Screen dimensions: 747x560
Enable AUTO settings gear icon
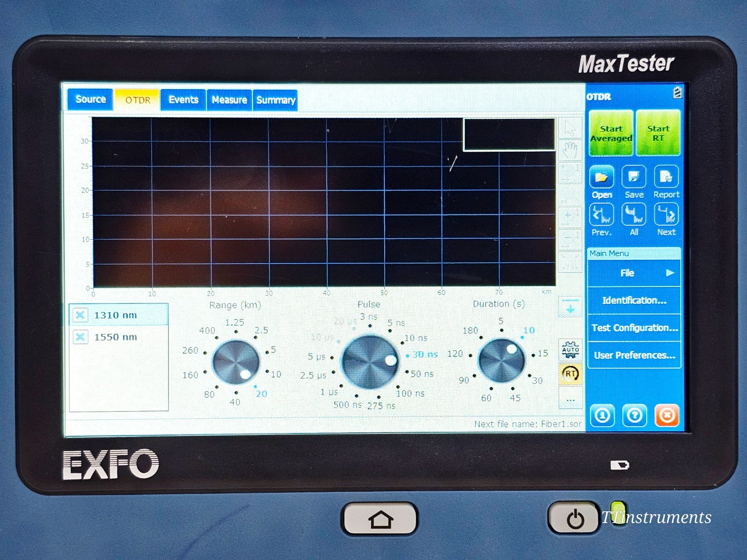pos(571,349)
